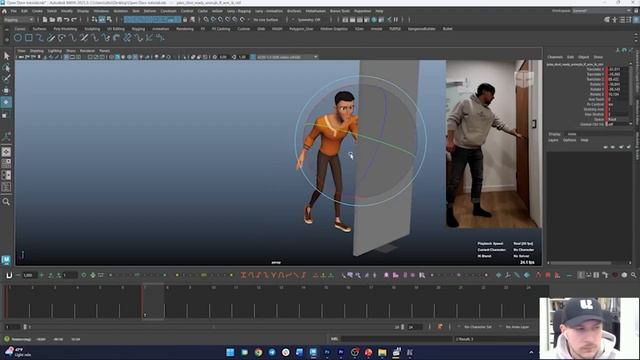The image size is (640, 360).
Task: Open the Workspace selector dropdown
Action: pyautogui.click(x=601, y=11)
